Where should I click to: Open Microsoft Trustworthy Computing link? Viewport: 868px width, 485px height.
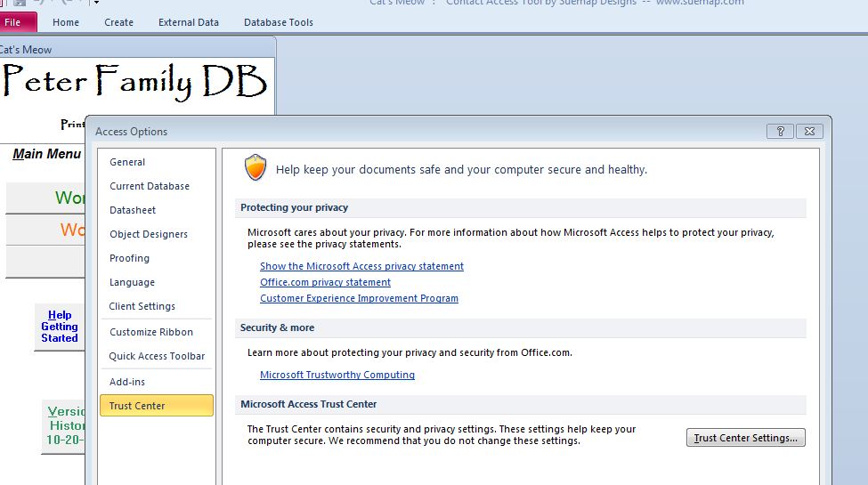point(337,375)
